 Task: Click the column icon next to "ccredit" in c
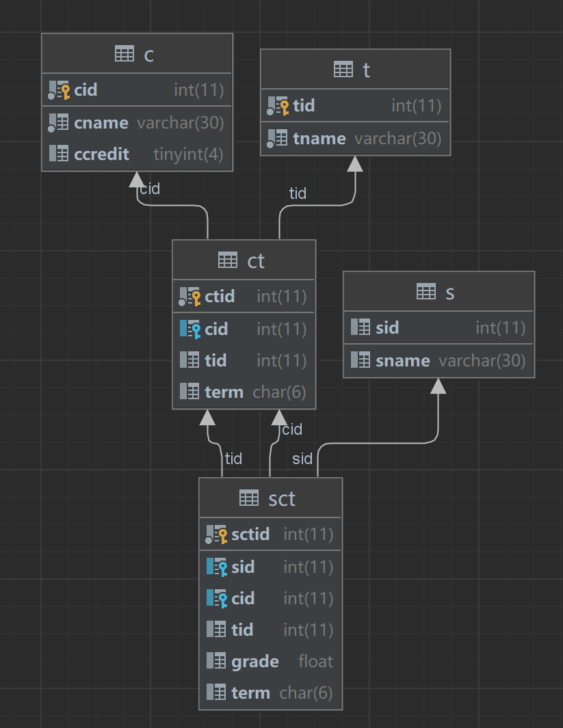click(x=58, y=154)
